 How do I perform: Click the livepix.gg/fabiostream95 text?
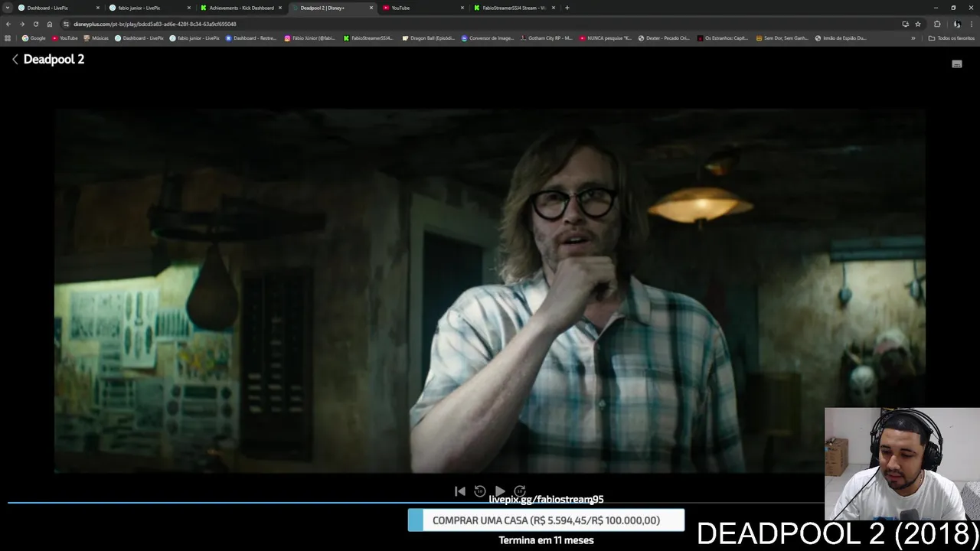click(x=546, y=499)
